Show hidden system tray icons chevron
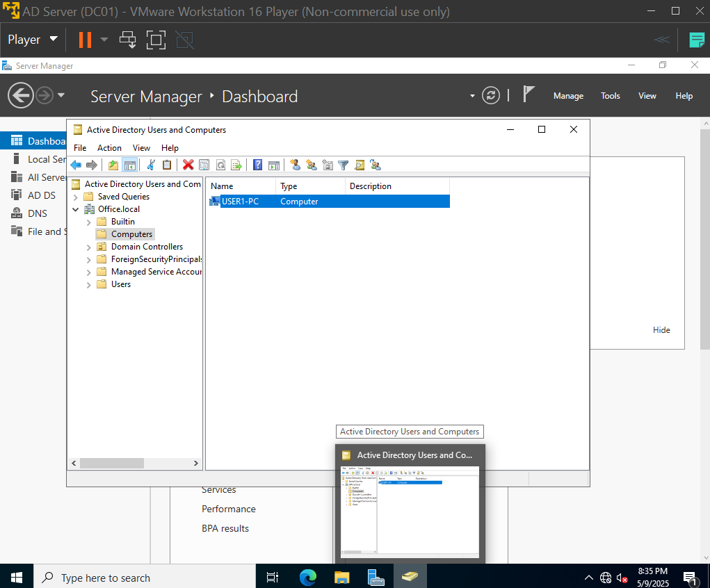 [588, 578]
